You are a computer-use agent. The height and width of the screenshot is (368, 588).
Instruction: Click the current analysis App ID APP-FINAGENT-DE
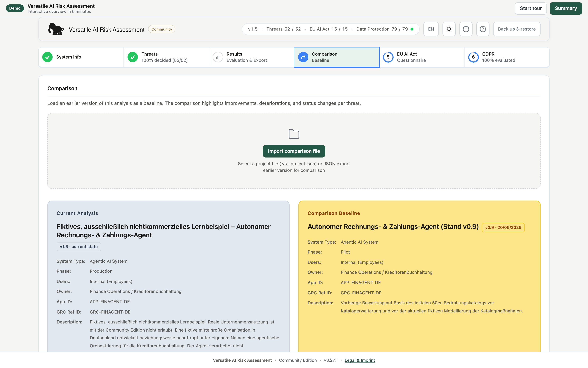110,302
